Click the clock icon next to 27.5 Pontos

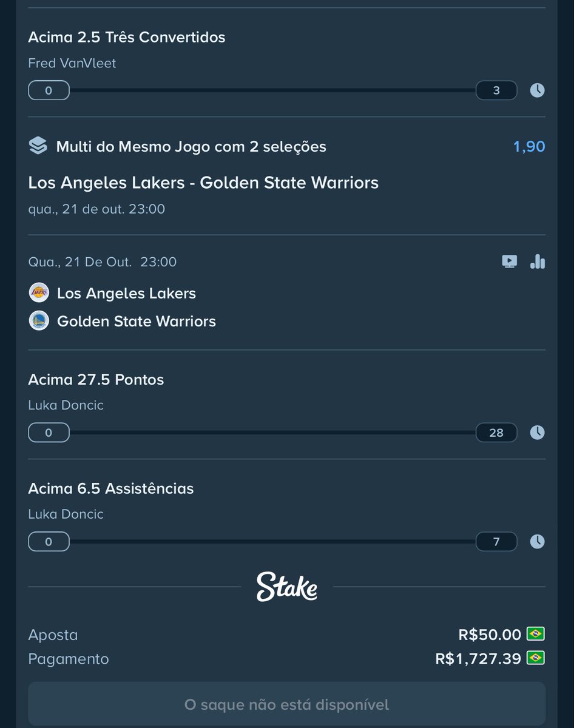537,433
